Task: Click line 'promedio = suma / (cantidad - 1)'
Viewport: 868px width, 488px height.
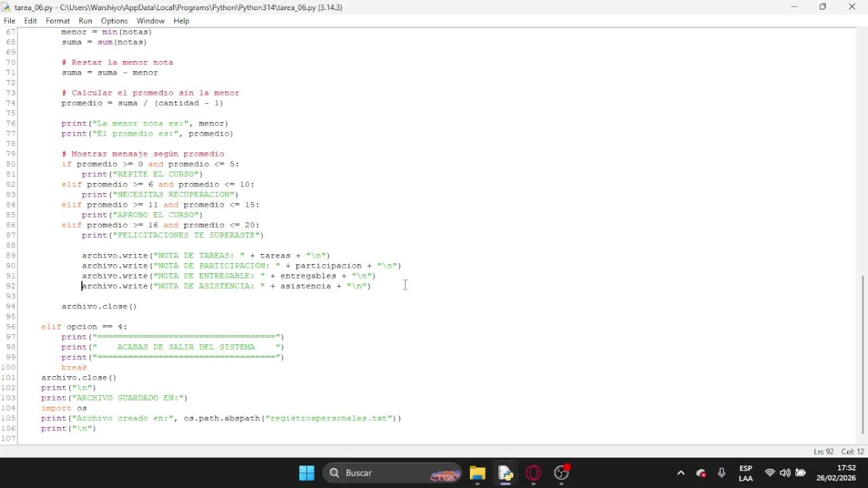Action: point(142,103)
